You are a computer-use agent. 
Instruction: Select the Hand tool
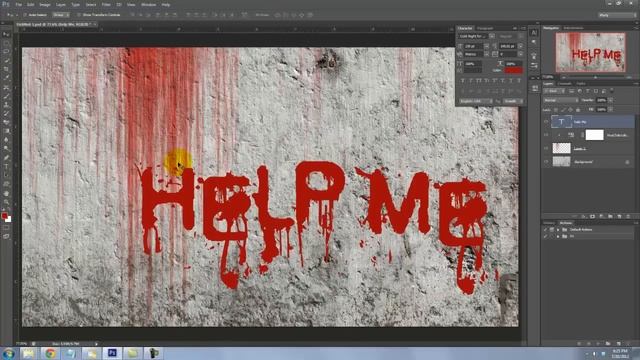tap(6, 193)
